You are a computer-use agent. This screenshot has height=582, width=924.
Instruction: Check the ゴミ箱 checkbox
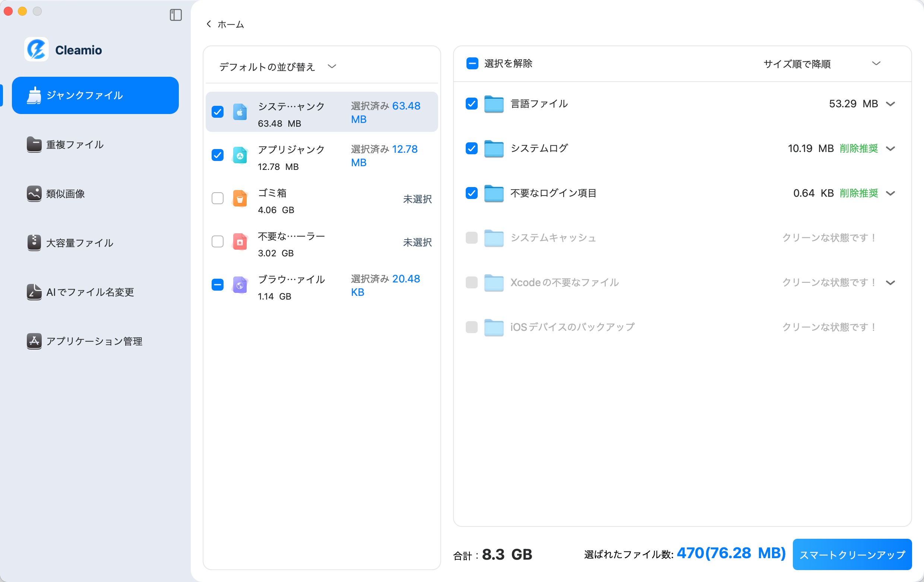217,198
